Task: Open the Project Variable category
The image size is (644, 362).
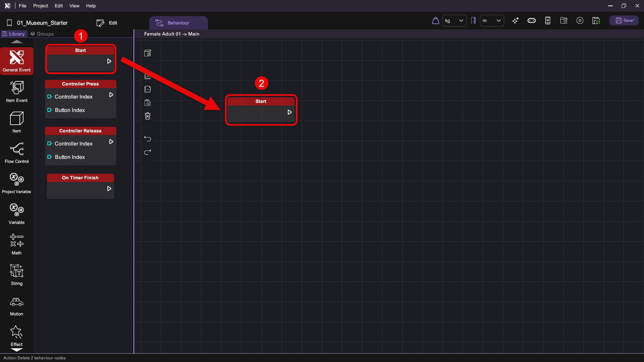Action: (16, 183)
